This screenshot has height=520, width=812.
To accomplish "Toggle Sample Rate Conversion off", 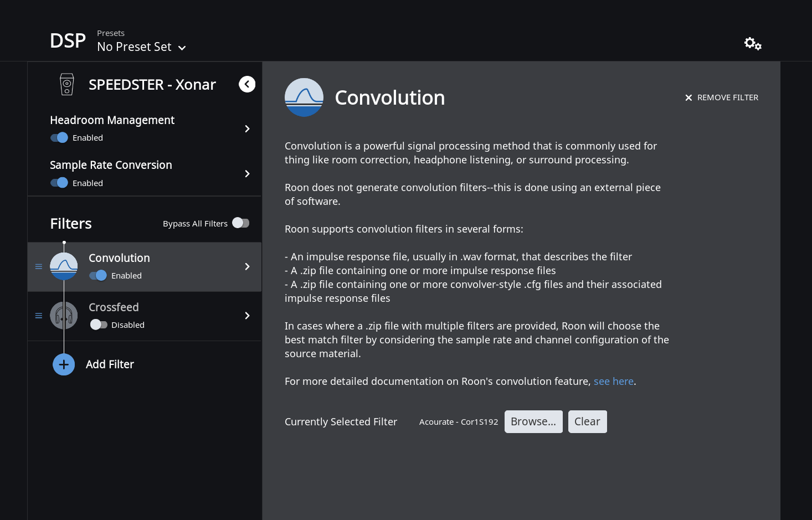I will click(59, 183).
